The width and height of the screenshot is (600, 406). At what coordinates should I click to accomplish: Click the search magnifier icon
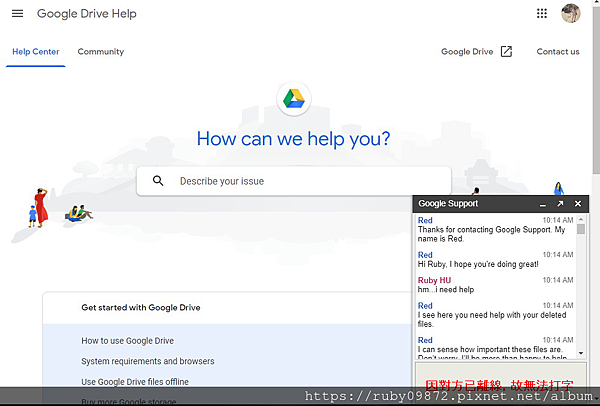point(158,181)
